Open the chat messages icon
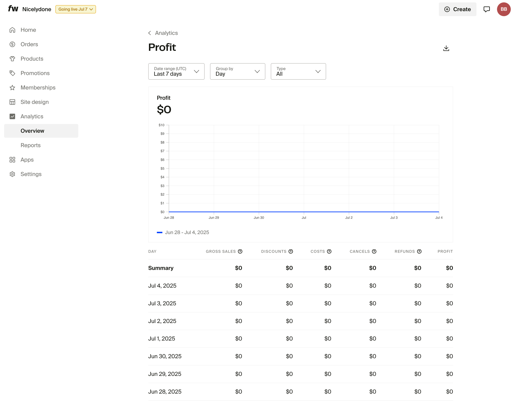Viewport: 519px width, 420px height. [486, 9]
